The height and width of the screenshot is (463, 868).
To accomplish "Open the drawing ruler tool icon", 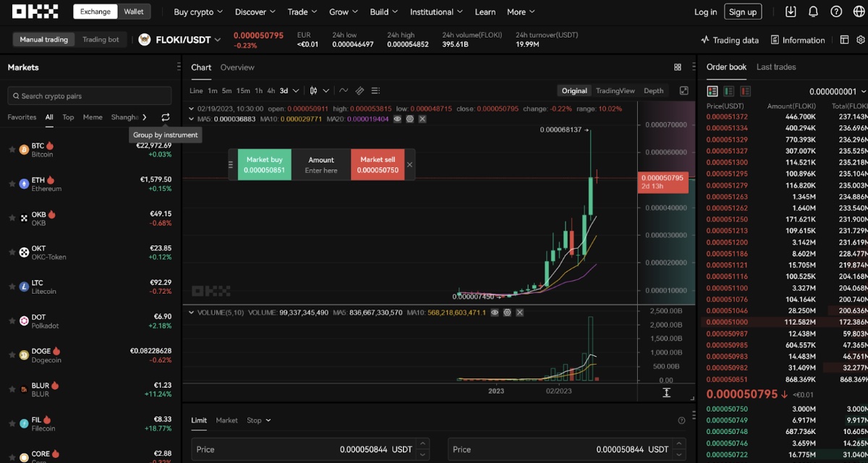I will [359, 90].
